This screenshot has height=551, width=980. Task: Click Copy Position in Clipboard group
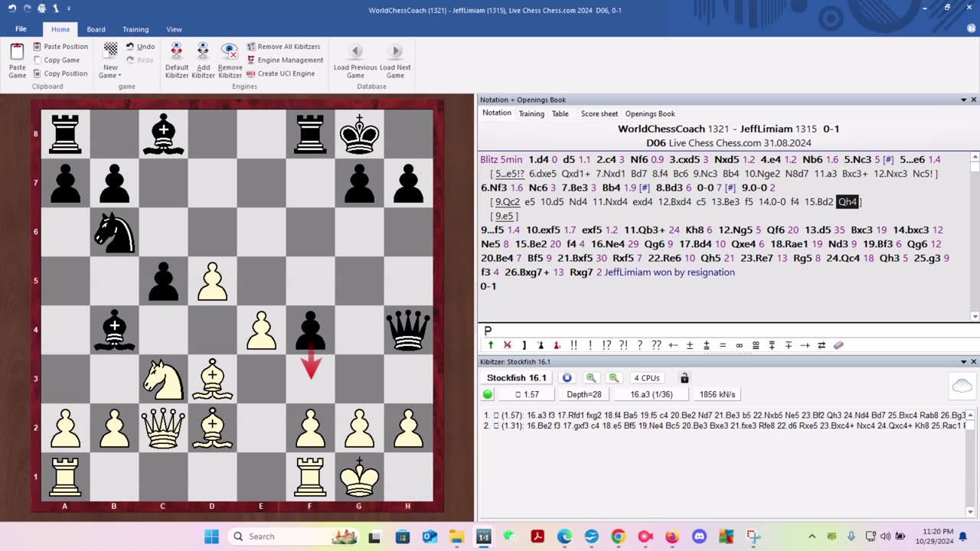[61, 73]
